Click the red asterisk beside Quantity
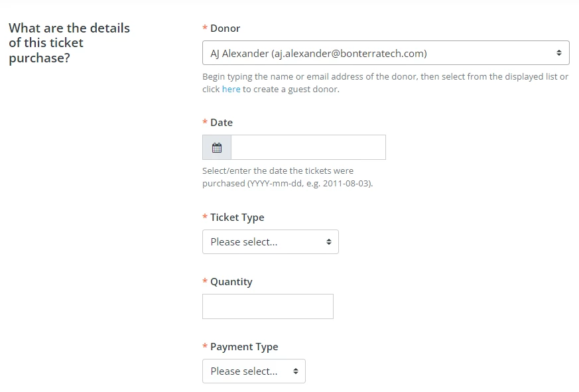The width and height of the screenshot is (579, 392). [204, 281]
